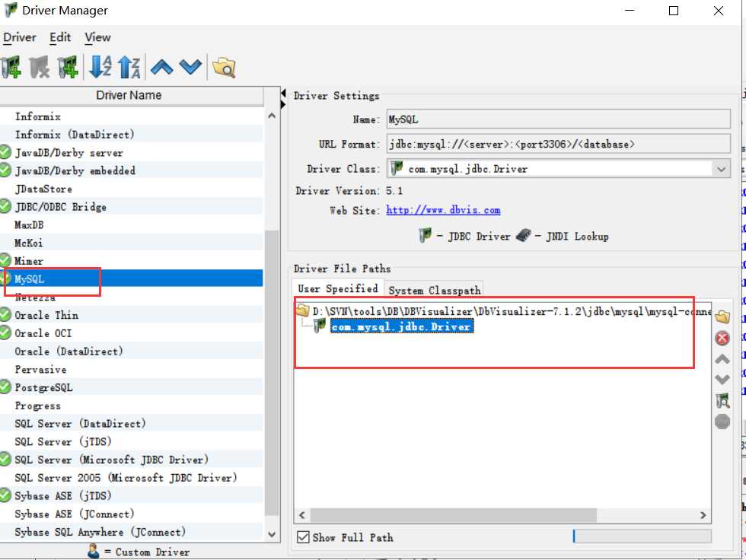This screenshot has height=560, width=746.
Task: Select SQL Server 2005 (Microsoft JDBC Driver)
Action: (131, 478)
